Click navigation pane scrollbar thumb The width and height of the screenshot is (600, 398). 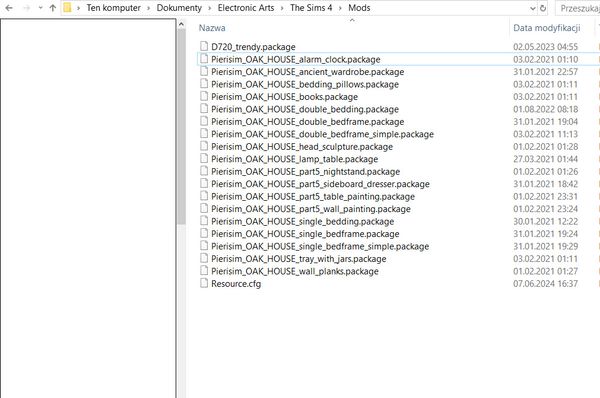click(x=181, y=127)
